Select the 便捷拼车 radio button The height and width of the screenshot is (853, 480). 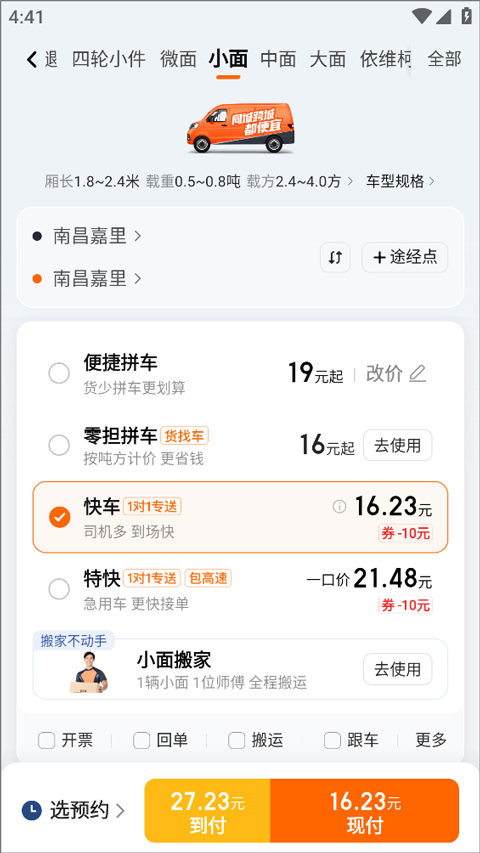pos(59,374)
